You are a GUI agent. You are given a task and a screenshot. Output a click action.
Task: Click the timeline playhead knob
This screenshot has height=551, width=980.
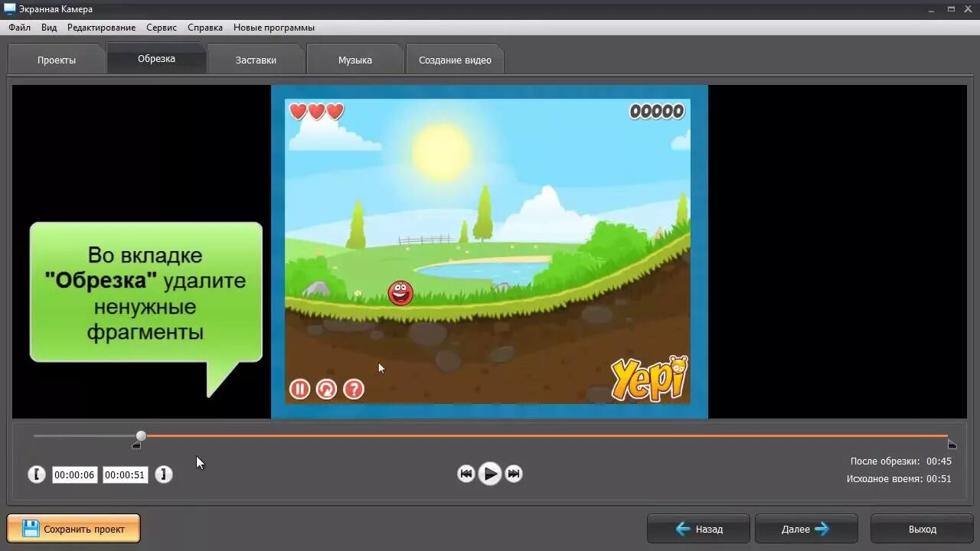(141, 435)
